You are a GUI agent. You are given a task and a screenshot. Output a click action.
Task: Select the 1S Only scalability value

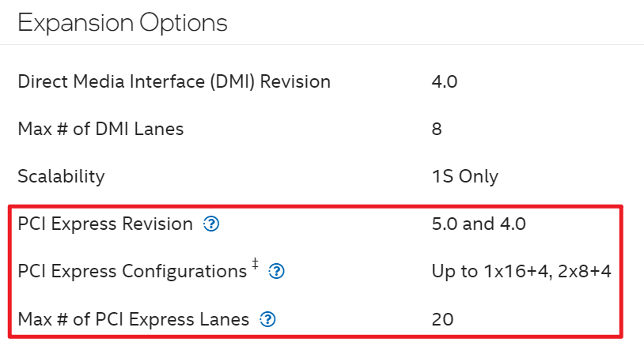coord(465,176)
